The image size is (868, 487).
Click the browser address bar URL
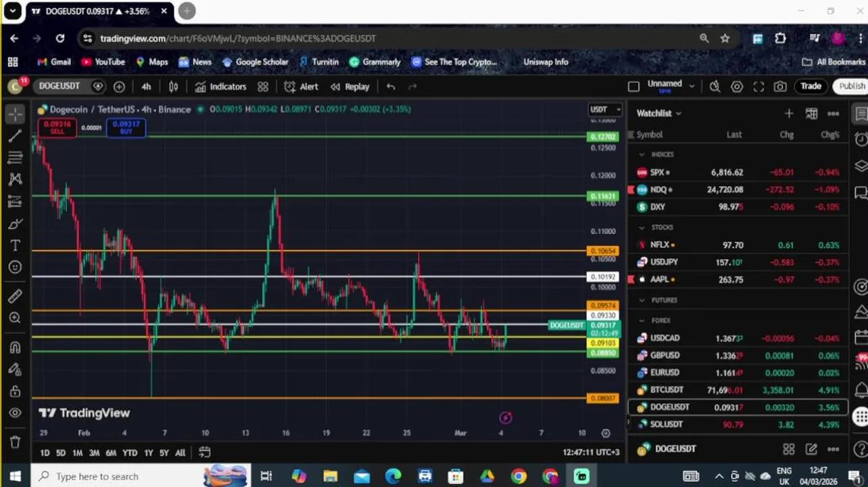(x=238, y=39)
